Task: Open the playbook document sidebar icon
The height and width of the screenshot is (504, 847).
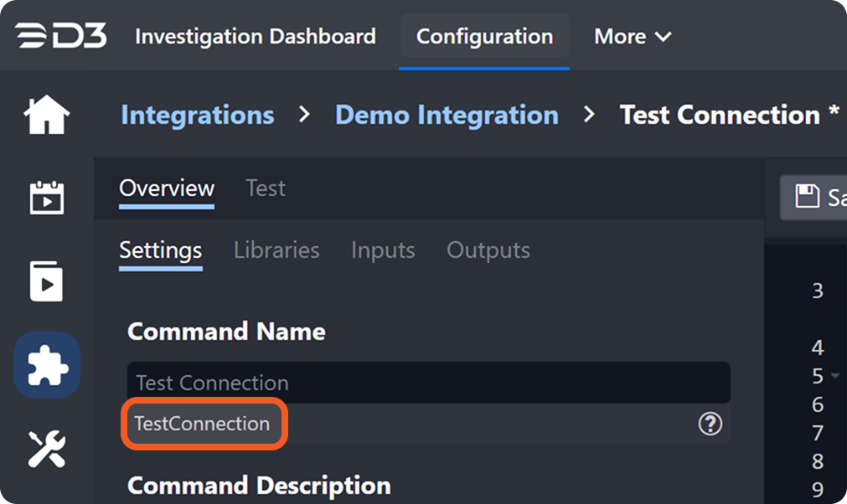Action: coord(47,281)
